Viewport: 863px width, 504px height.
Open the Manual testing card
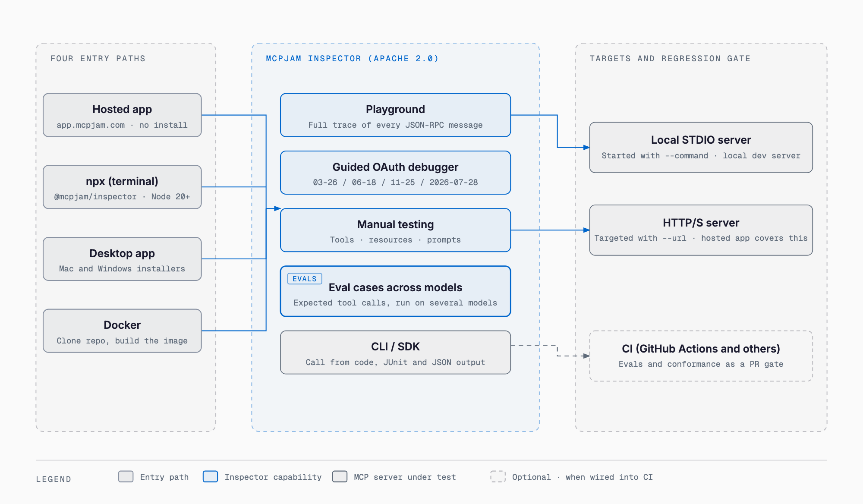(395, 230)
